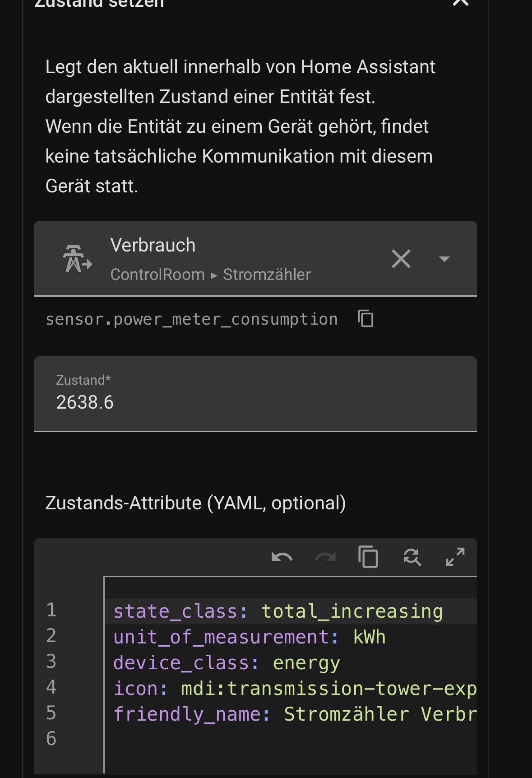Undo the last YAML editor change

click(x=282, y=557)
